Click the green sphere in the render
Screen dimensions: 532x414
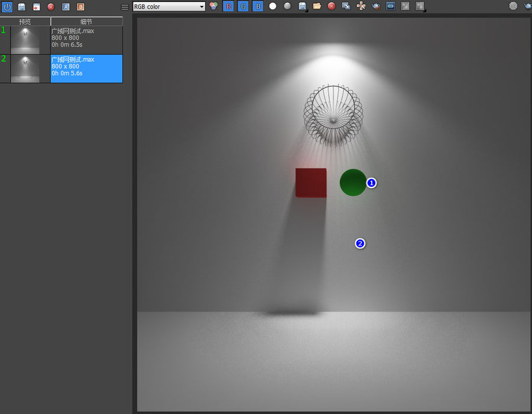[x=353, y=183]
